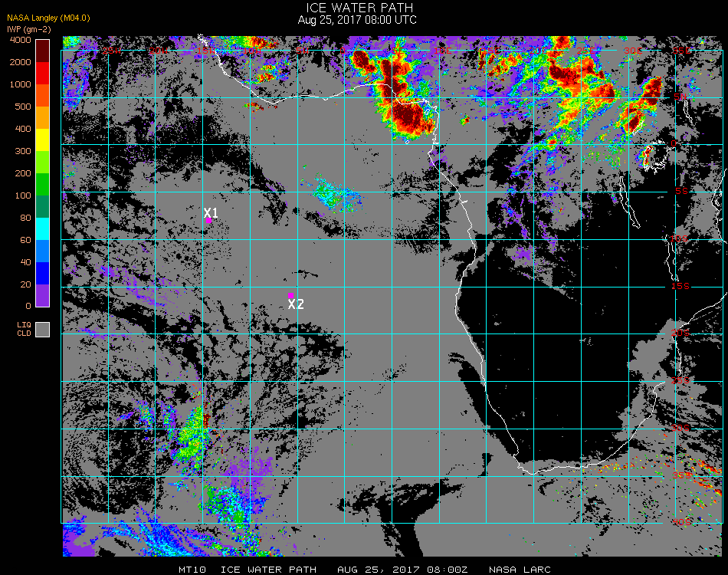Click the magenta X1 marker square
728x575 pixels.
[209, 221]
